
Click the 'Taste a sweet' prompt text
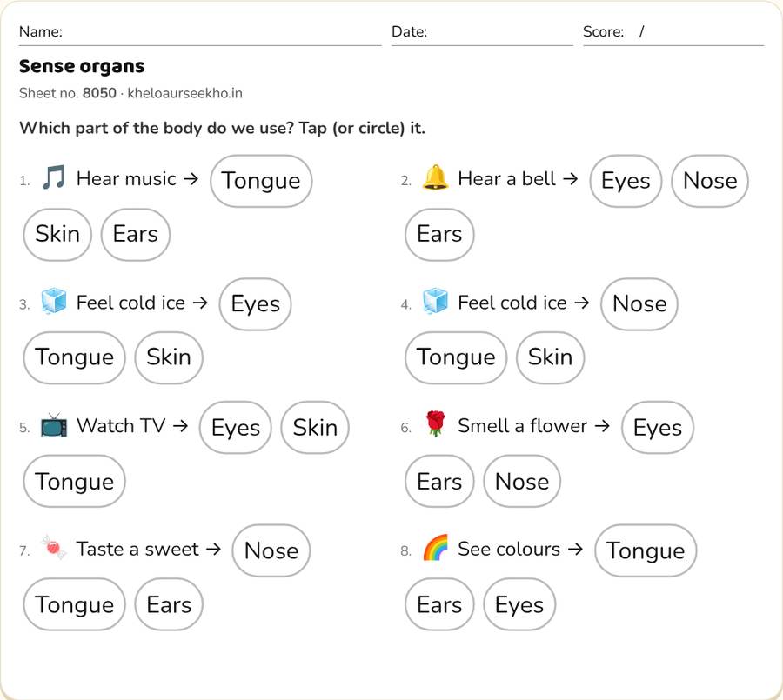pyautogui.click(x=137, y=550)
